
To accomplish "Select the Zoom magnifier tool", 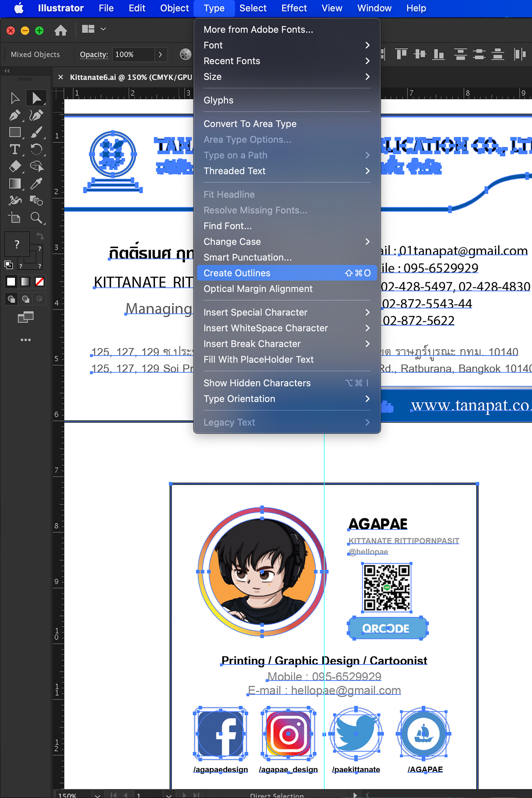I will [x=37, y=217].
